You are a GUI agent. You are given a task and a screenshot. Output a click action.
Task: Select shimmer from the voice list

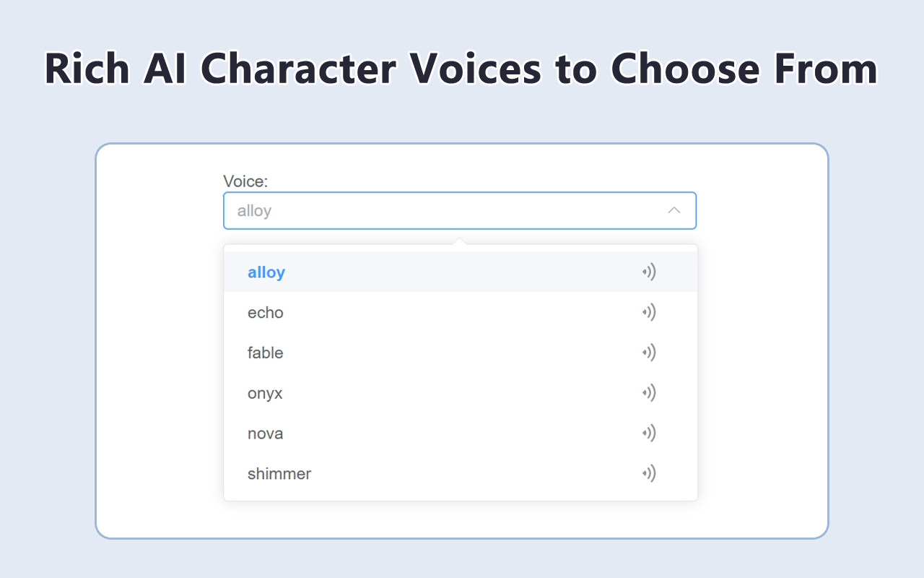279,475
